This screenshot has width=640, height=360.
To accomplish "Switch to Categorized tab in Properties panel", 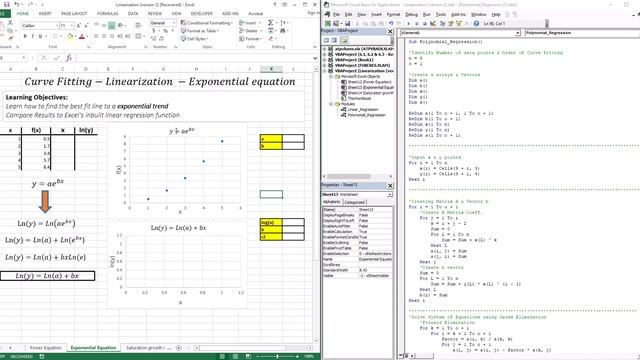I will (x=354, y=202).
